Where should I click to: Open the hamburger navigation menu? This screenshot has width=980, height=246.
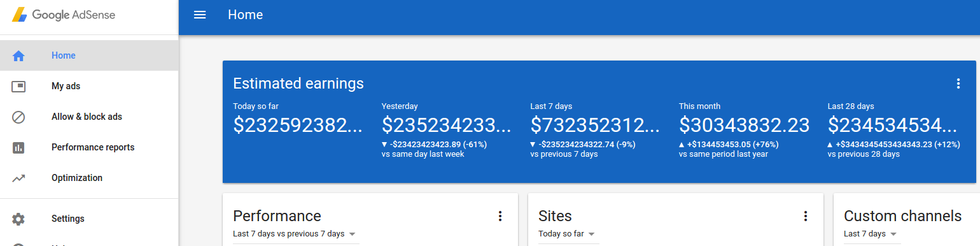coord(200,15)
